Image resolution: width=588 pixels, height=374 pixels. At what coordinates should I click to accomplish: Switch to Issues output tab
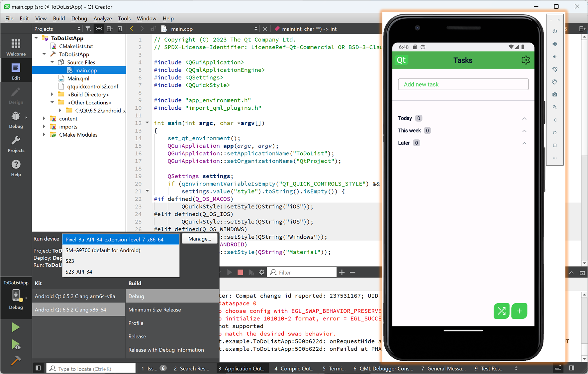point(153,368)
